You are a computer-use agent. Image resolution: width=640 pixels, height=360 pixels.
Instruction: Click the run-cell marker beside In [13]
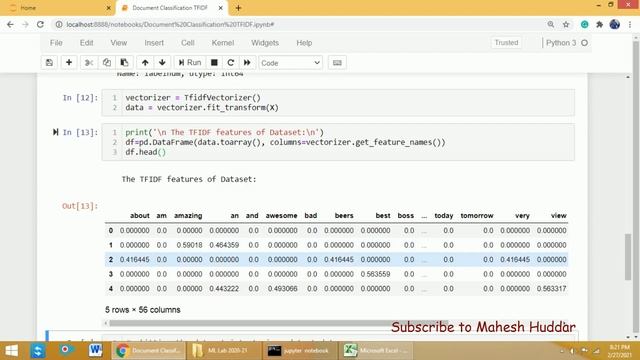coord(55,132)
